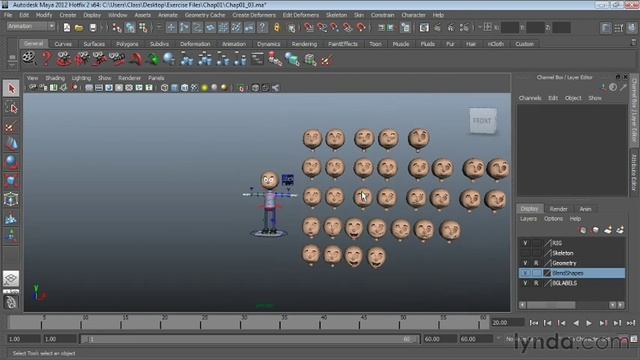Activate the Lasso select tool
Image resolution: width=640 pixels, height=360 pixels.
point(11,108)
